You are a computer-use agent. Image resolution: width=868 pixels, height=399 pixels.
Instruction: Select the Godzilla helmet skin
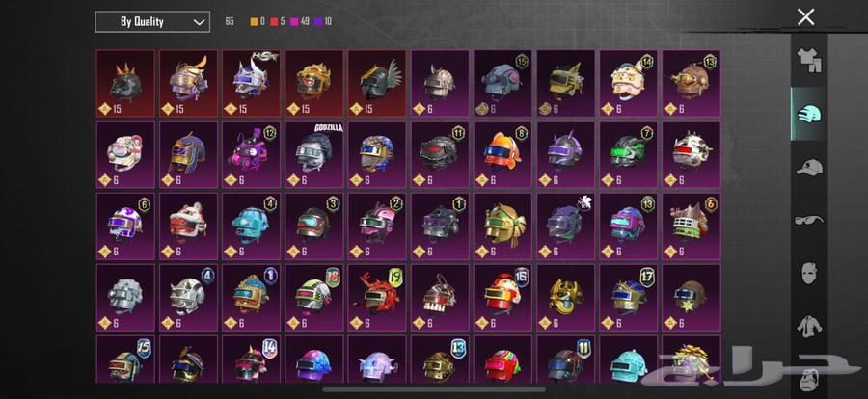(314, 154)
